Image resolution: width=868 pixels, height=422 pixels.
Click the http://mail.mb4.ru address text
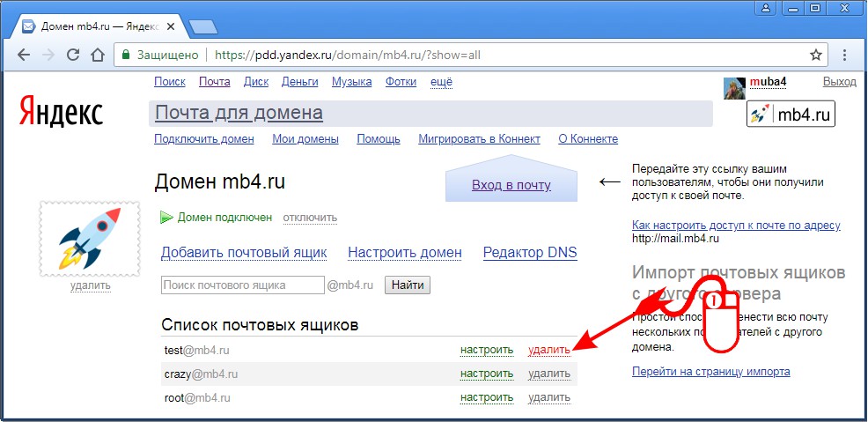(675, 240)
